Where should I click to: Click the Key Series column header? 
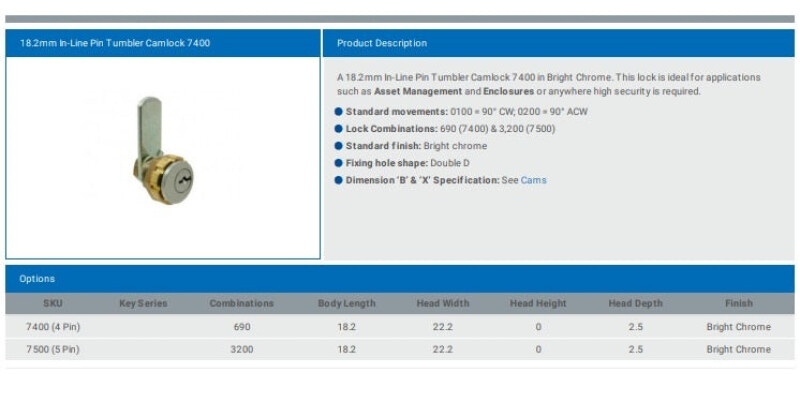coord(143,303)
